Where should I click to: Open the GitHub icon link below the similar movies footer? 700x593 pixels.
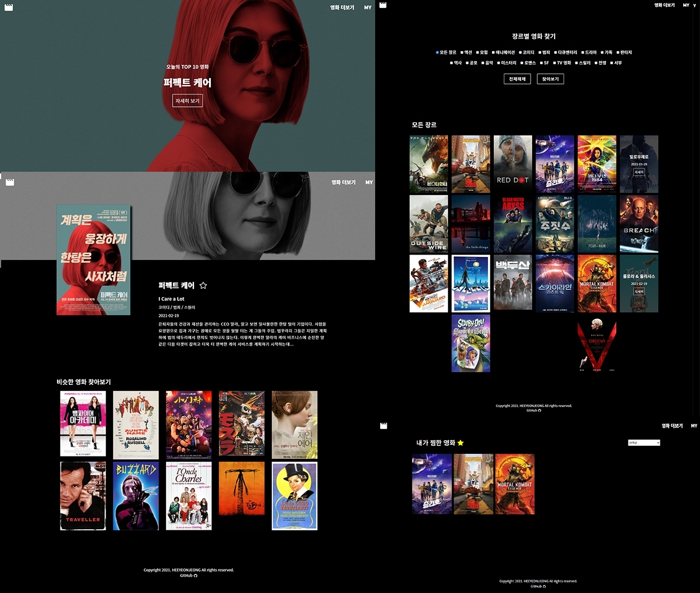pyautogui.click(x=195, y=575)
